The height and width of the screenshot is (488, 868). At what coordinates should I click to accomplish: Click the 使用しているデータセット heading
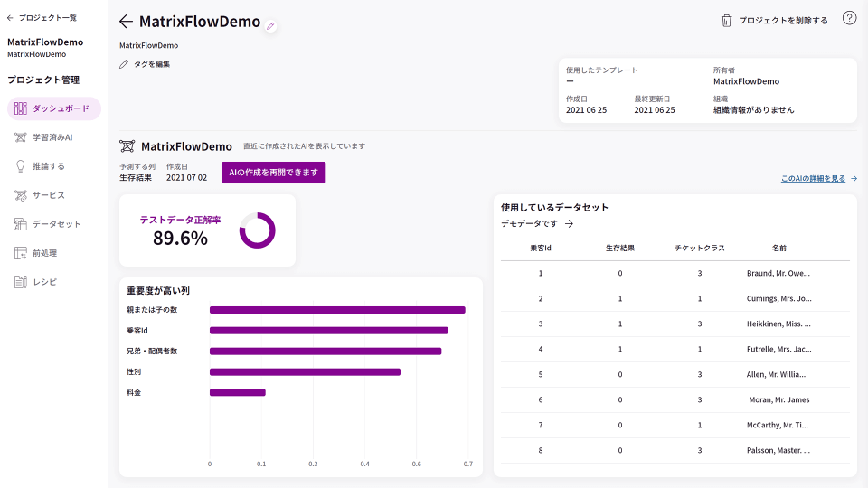point(554,208)
